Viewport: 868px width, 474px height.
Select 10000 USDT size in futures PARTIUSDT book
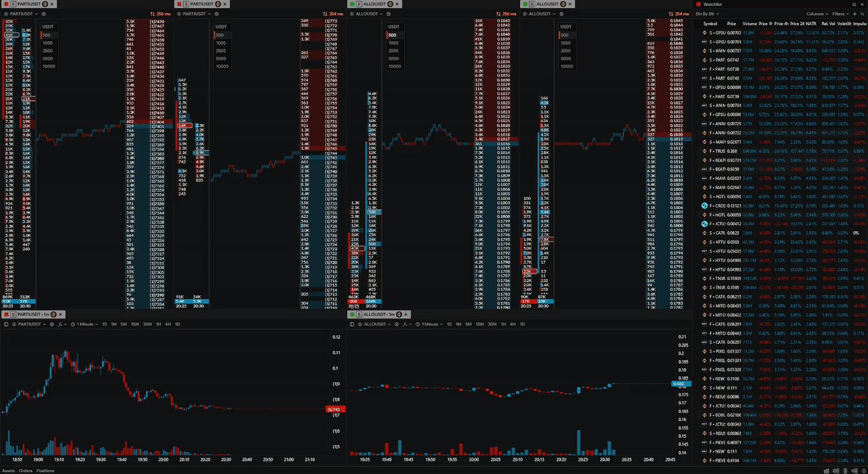click(x=48, y=66)
